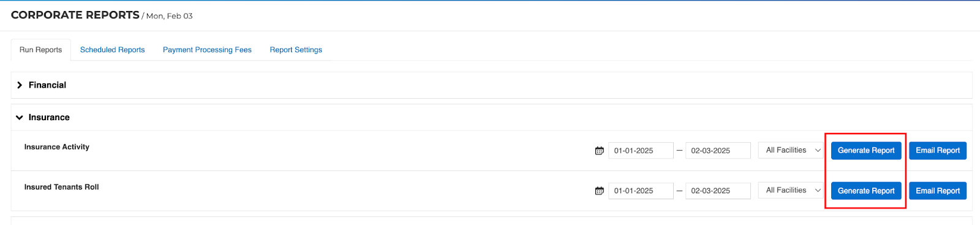Image resolution: width=980 pixels, height=225 pixels.
Task: Open the Payment Processing Fees tab
Action: pyautogui.click(x=207, y=50)
